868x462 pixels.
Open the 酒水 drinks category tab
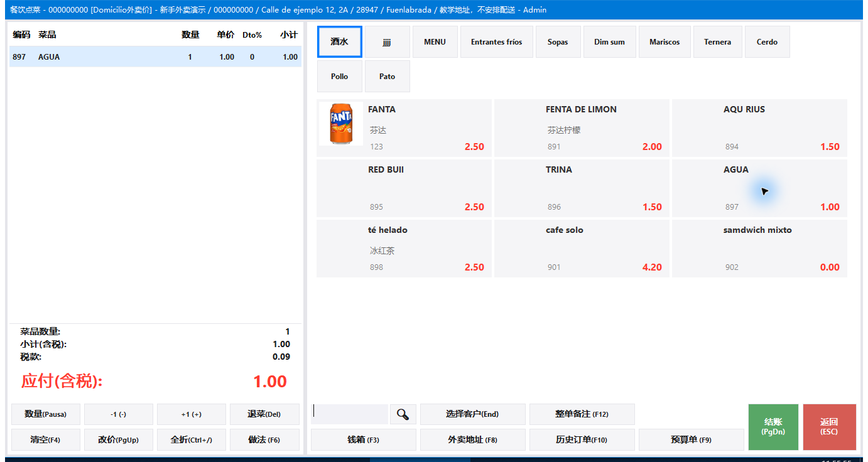pos(340,42)
